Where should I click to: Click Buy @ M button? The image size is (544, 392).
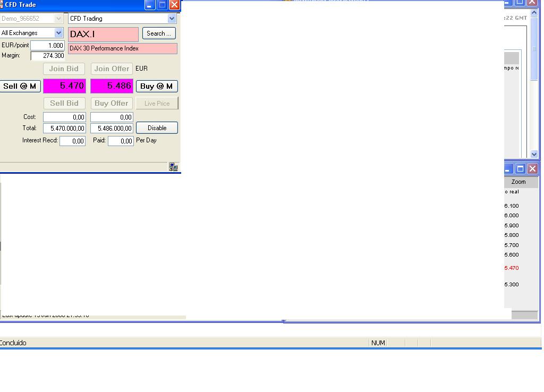157,86
